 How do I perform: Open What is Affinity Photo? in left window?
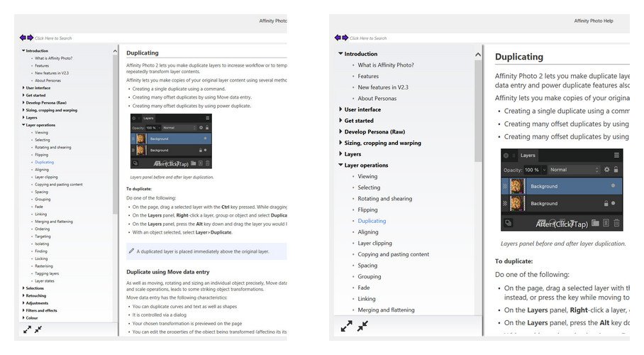53,58
